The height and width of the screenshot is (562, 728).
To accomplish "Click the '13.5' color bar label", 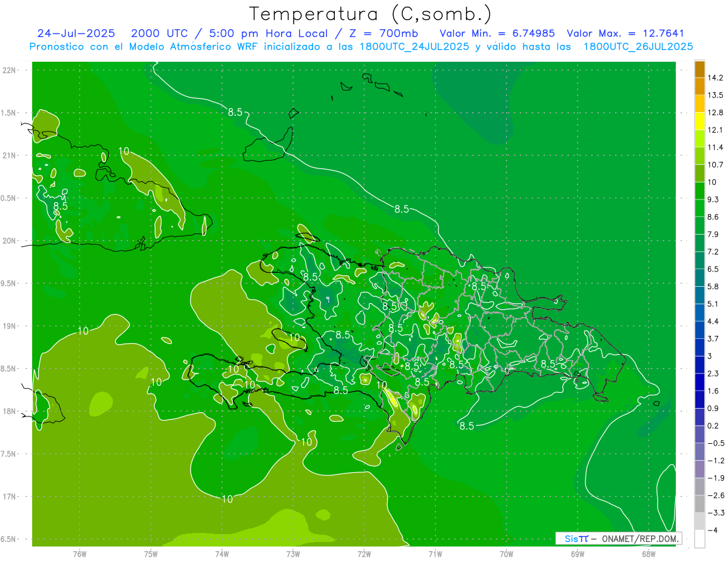I will (716, 95).
